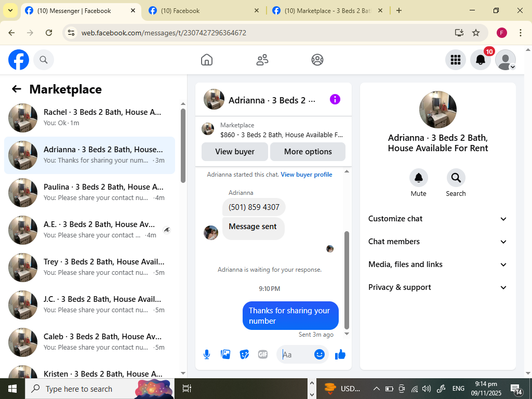Viewport: 532px width, 399px height.
Task: Click the address bar URL
Action: pyautogui.click(x=164, y=33)
